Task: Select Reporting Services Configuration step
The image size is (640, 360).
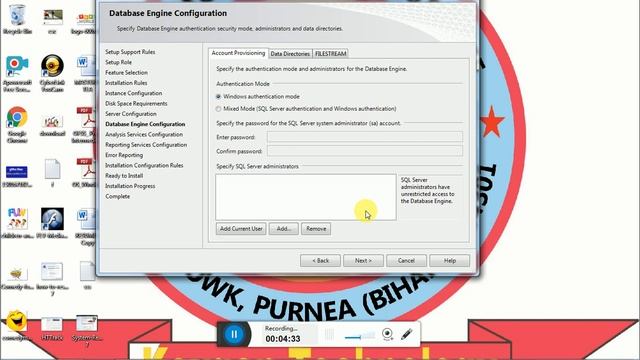Action: coord(146,144)
